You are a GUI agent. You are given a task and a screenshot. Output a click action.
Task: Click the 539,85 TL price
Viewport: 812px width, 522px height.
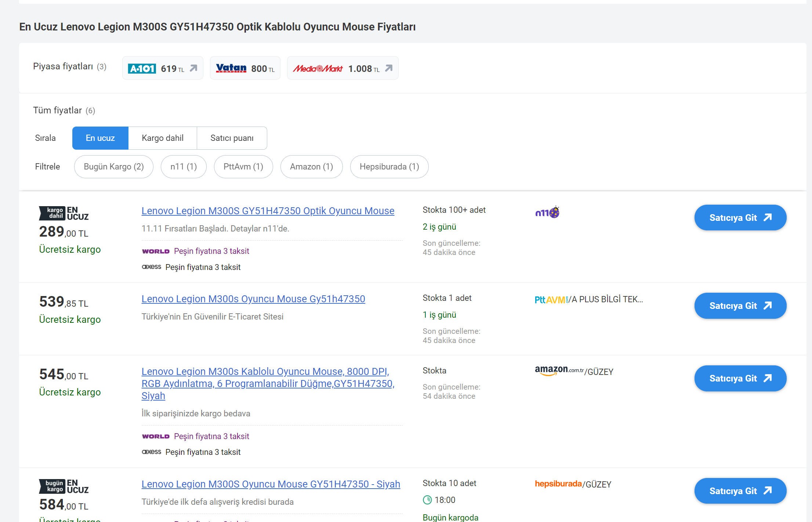click(64, 302)
